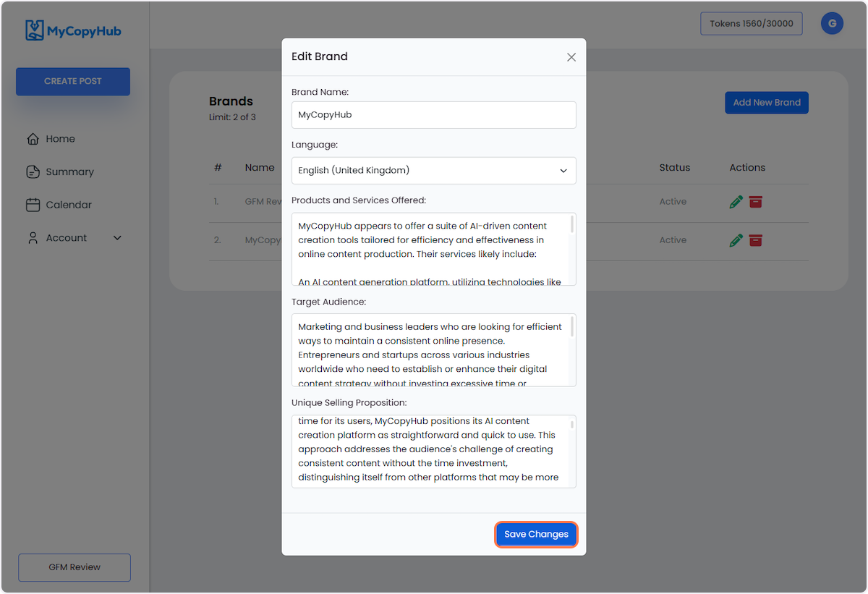Close the Edit Brand dialog

click(571, 57)
